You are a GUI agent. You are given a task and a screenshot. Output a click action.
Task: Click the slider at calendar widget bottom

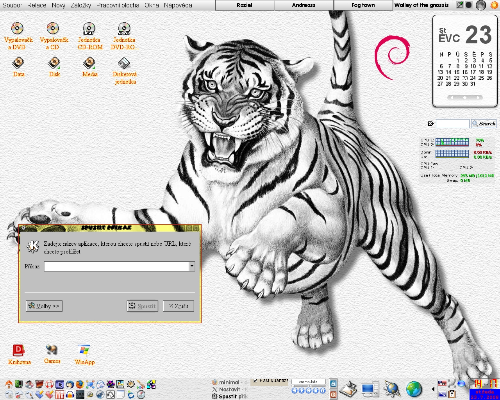tap(465, 97)
